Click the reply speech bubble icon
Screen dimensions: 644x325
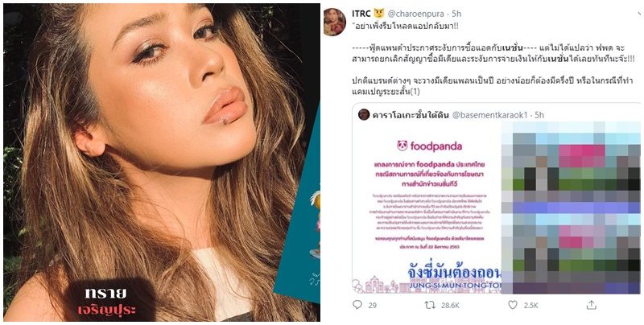(x=357, y=304)
